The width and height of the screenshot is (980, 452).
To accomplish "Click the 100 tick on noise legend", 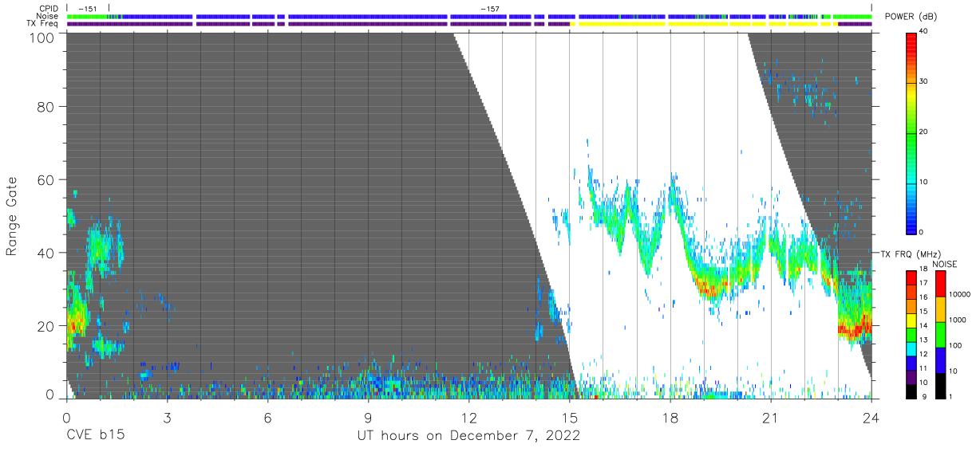I will click(955, 346).
